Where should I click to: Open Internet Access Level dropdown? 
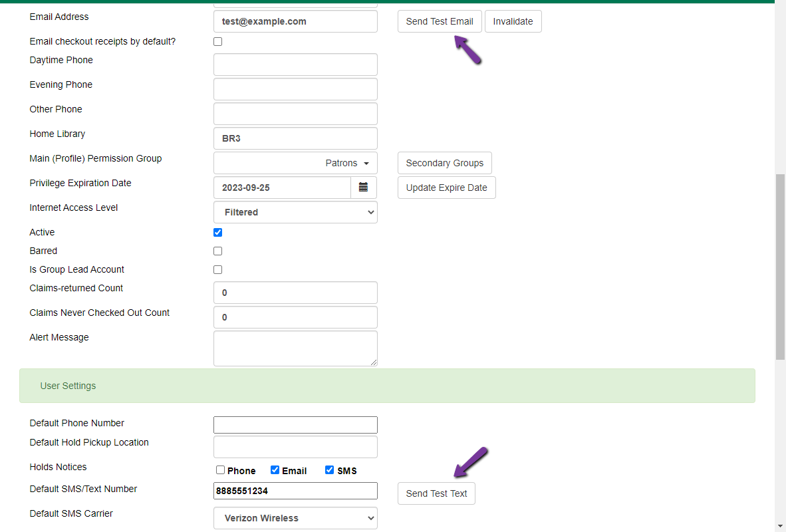295,212
